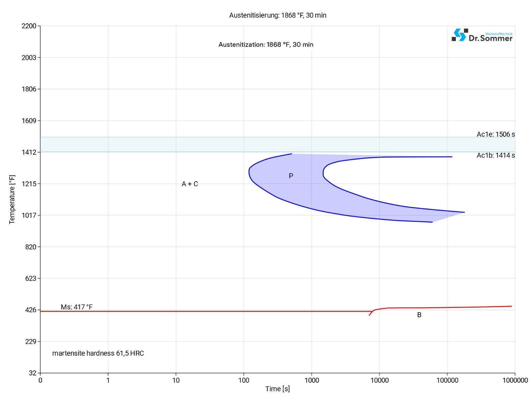Select the 'A + C' region label
532x399 pixels.
(x=190, y=184)
